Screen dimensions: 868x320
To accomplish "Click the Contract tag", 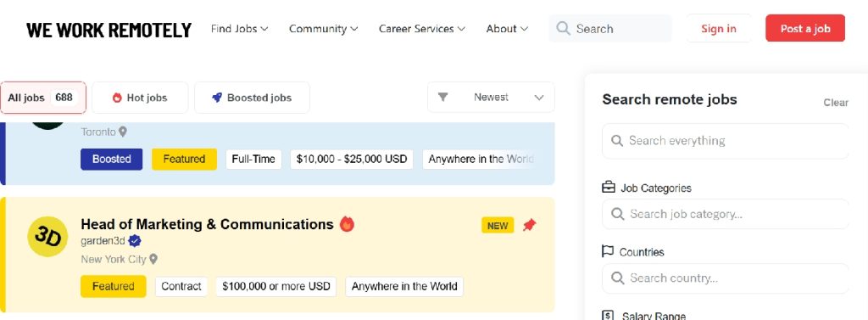I will 181,286.
